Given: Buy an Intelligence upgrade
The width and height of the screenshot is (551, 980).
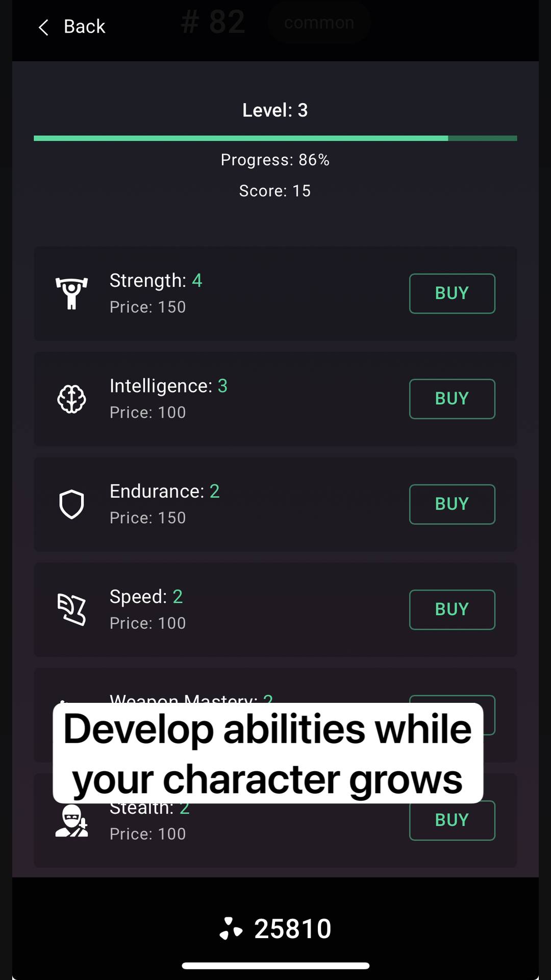Looking at the screenshot, I should (x=452, y=399).
